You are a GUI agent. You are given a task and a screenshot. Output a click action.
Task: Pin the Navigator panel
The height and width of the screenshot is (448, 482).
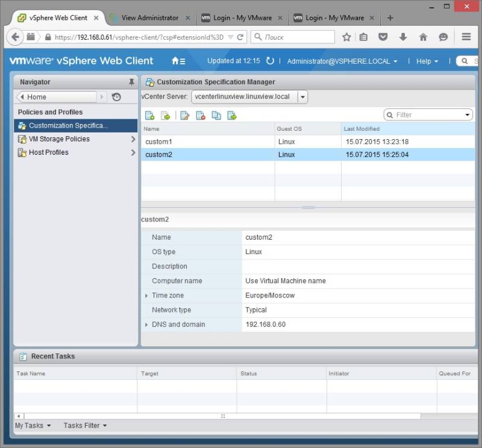[x=131, y=82]
